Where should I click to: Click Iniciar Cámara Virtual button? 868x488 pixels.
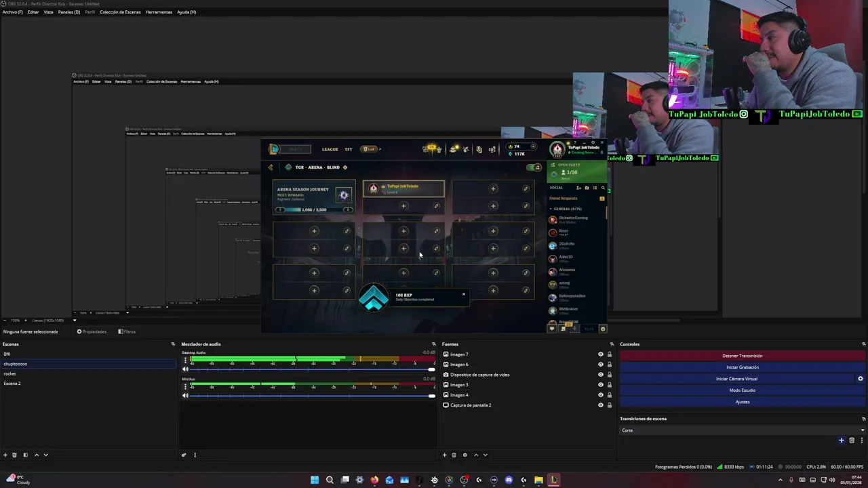tap(737, 379)
